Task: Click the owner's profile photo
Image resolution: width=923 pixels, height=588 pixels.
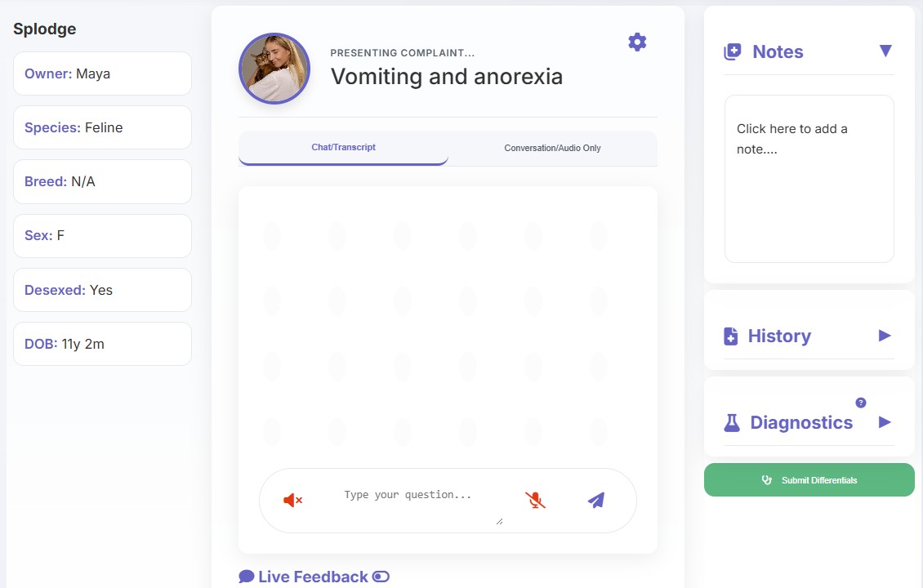Action: point(274,69)
